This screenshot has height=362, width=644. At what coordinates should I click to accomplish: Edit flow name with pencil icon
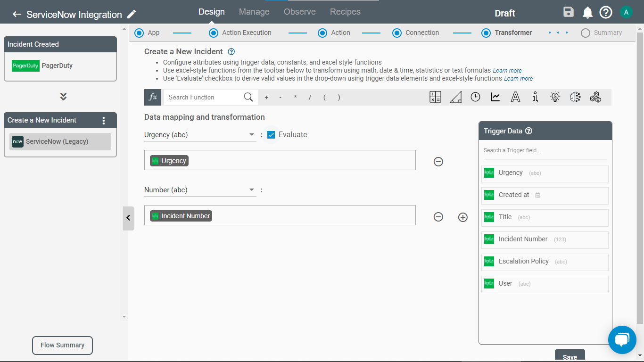pos(132,14)
